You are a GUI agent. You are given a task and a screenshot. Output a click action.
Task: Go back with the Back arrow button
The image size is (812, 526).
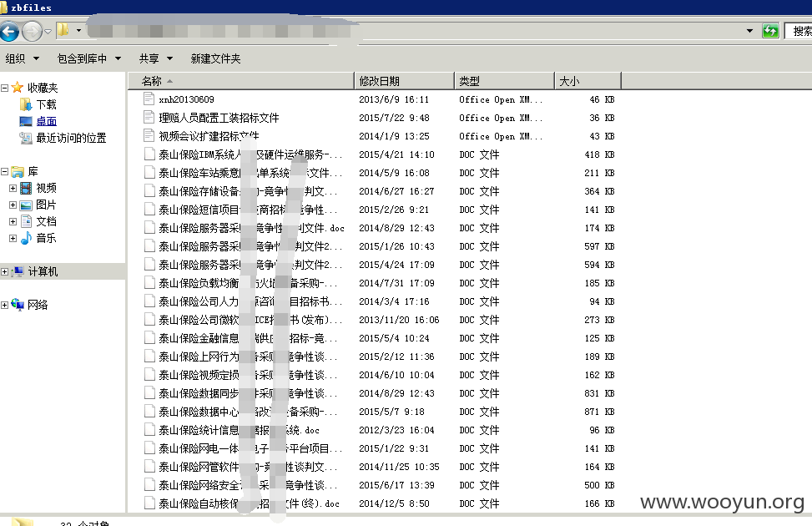point(9,31)
